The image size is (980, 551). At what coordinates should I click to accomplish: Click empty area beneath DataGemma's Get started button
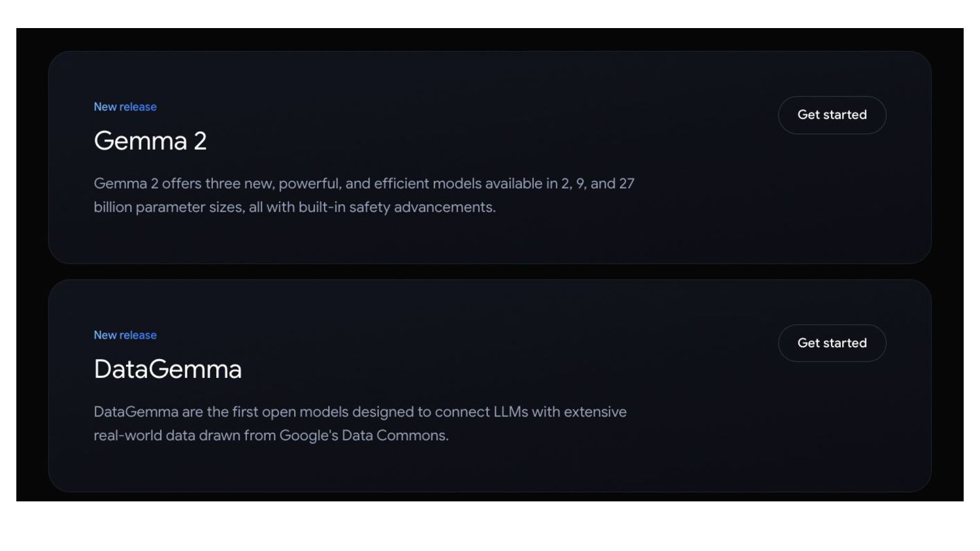(x=832, y=424)
